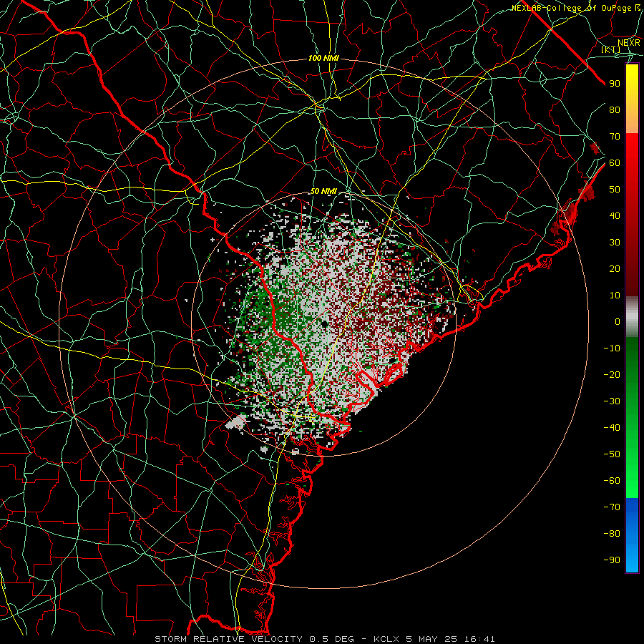Click the dark circular radar site at echo center

[x=324, y=324]
